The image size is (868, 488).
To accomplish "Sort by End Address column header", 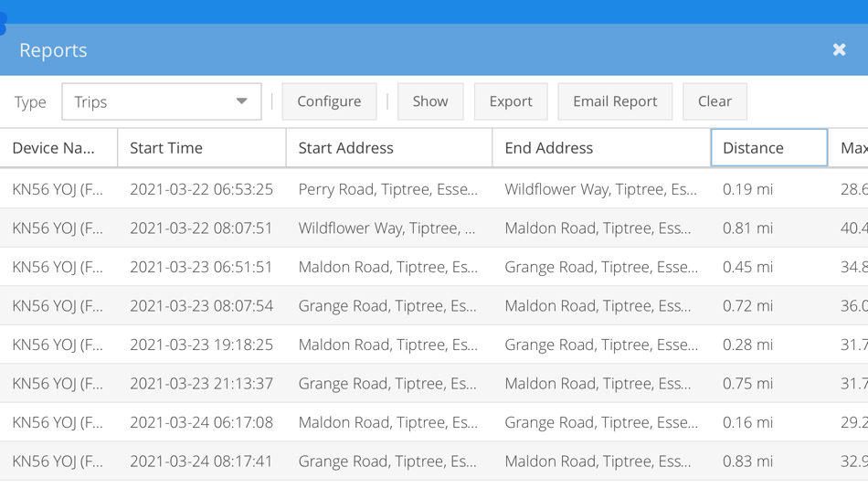I will (601, 148).
